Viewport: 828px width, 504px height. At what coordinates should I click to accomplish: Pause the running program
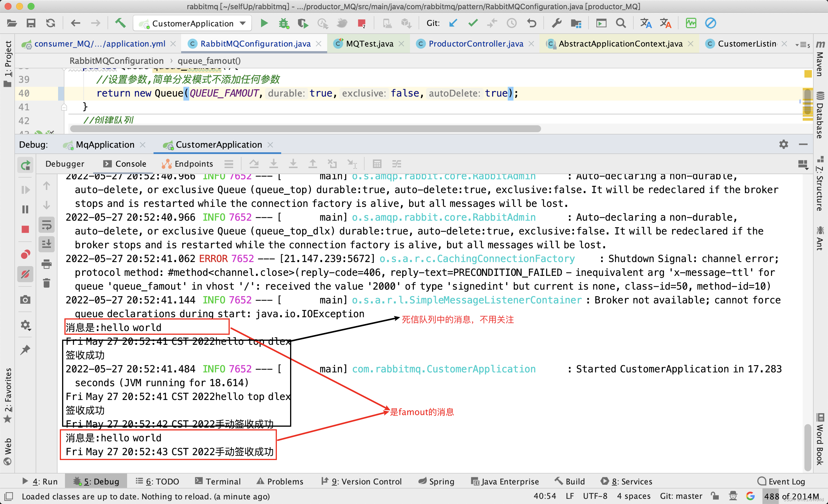pyautogui.click(x=25, y=209)
